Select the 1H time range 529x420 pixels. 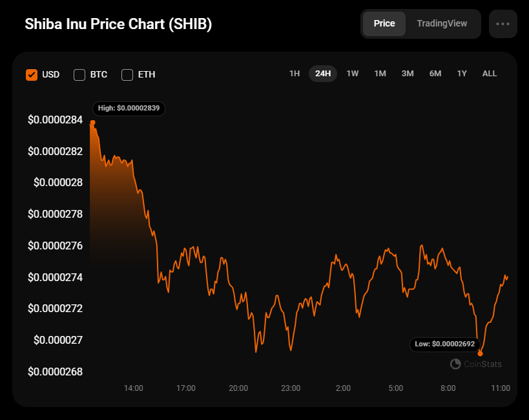click(295, 74)
